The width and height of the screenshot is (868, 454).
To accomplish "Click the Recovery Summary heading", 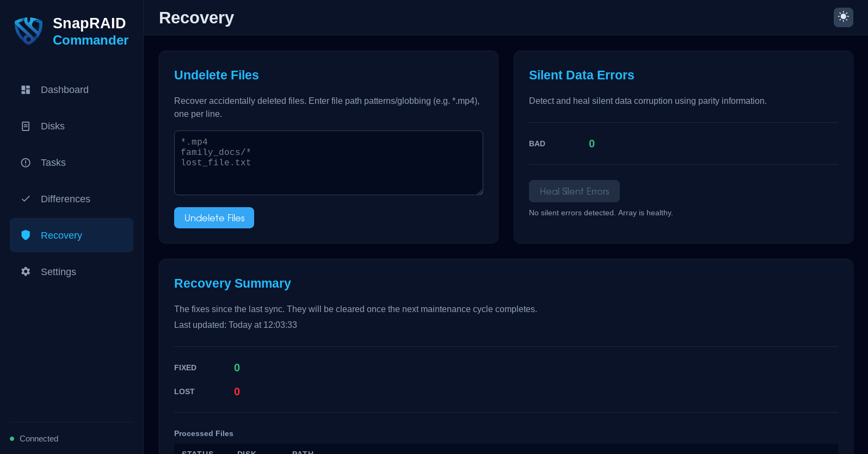I will click(x=232, y=283).
